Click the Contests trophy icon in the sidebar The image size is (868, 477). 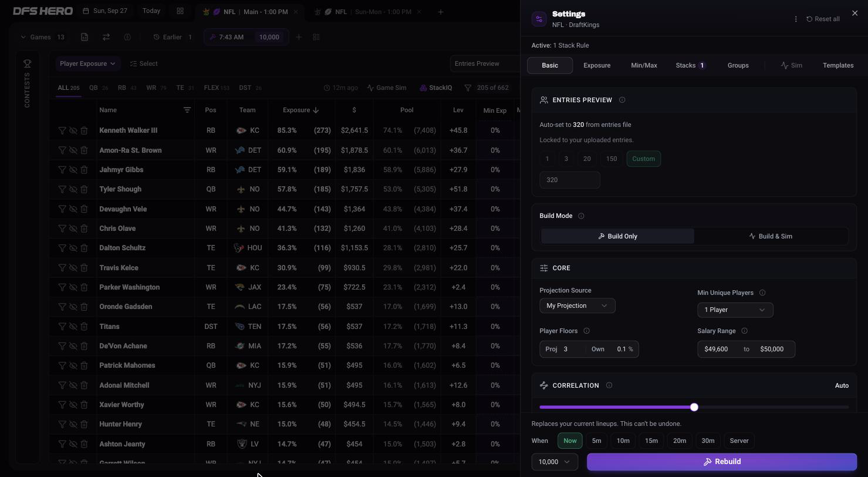pos(27,63)
